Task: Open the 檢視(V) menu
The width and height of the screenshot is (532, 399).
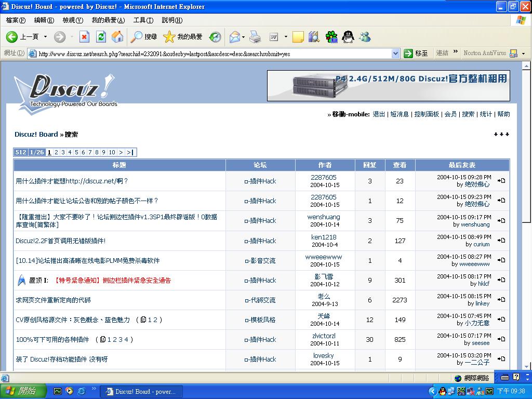Action: 72,20
